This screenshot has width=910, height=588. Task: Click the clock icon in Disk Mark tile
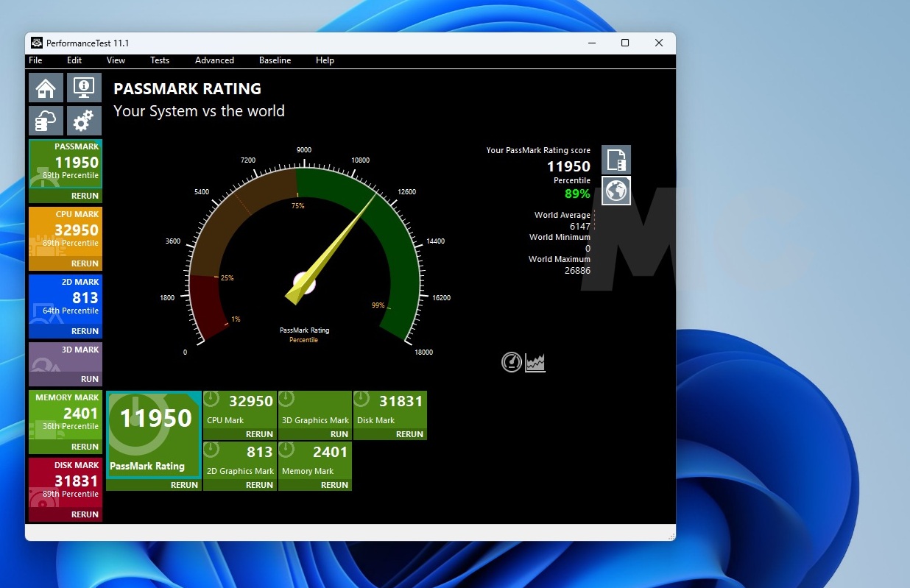click(x=361, y=400)
